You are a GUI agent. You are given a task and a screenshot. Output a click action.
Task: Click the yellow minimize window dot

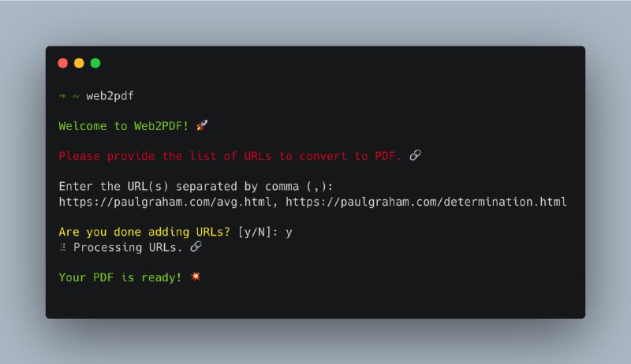tap(80, 63)
